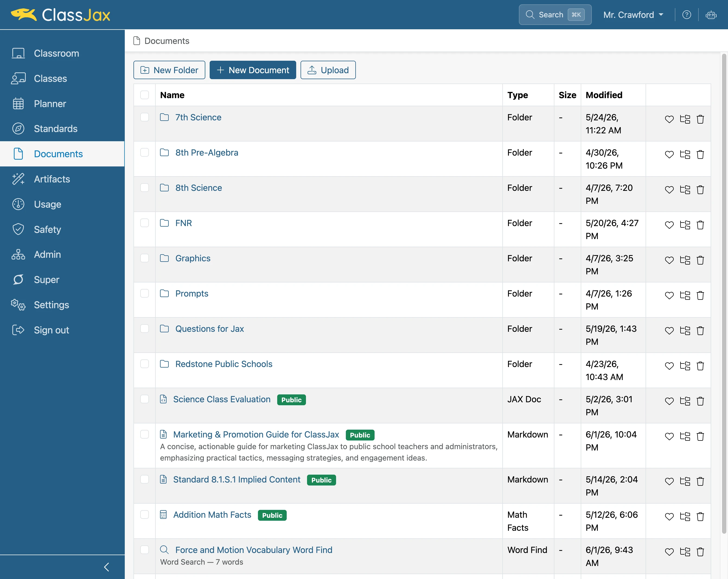Move the Prompts folder icon
Viewport: 728px width, 579px height.
[x=685, y=295]
